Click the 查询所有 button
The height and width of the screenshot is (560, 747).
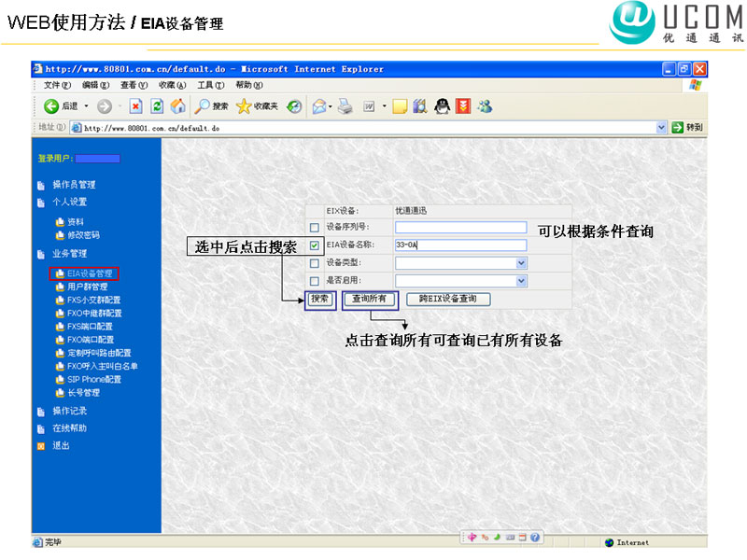click(369, 299)
